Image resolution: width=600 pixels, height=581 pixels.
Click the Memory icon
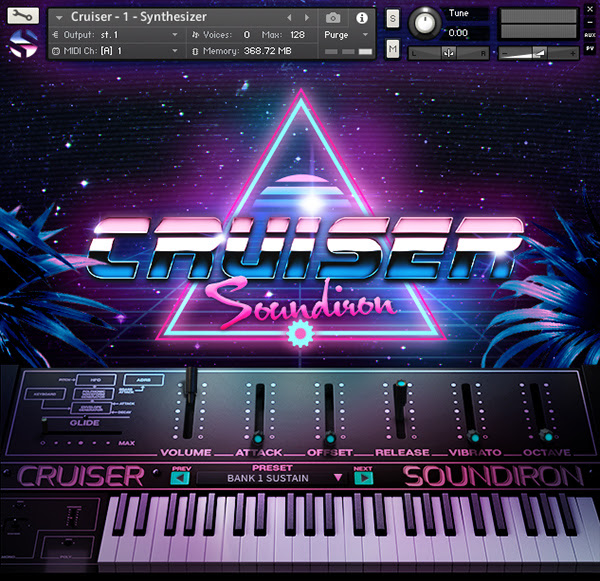(195, 51)
